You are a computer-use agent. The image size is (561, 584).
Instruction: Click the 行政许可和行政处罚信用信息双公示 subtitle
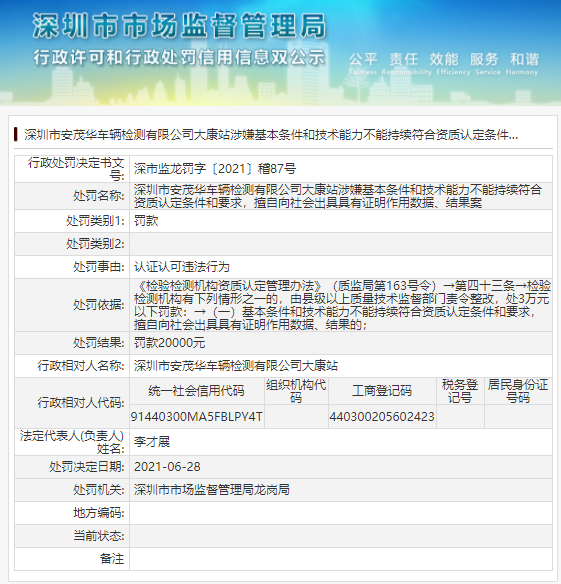179,58
